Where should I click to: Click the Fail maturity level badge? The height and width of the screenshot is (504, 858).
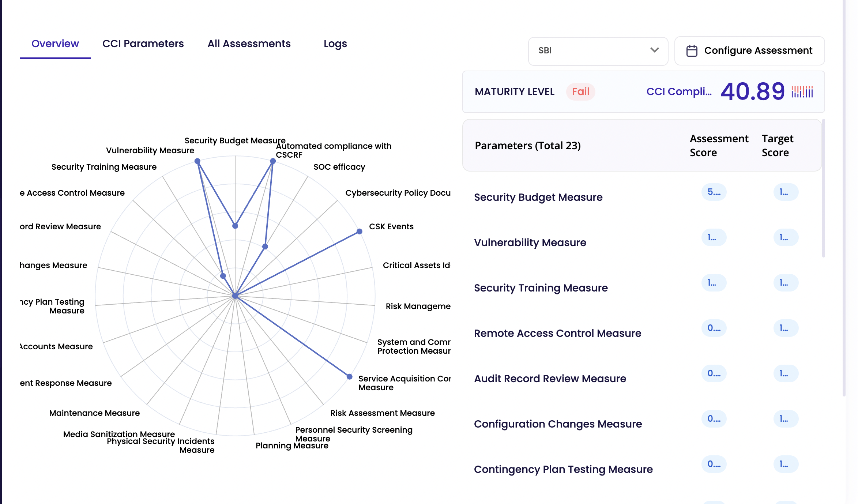(x=580, y=92)
